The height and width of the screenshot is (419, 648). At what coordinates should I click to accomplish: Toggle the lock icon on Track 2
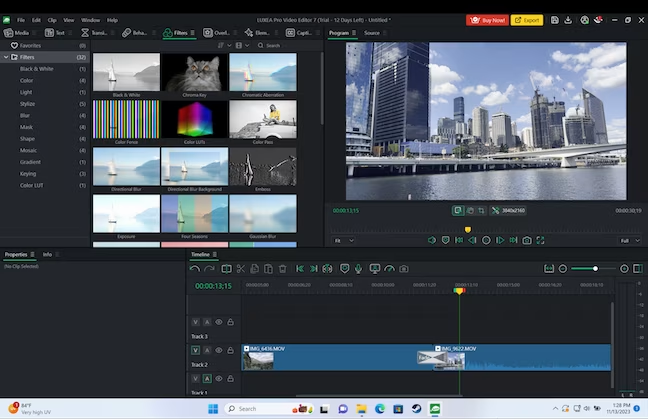(x=231, y=351)
